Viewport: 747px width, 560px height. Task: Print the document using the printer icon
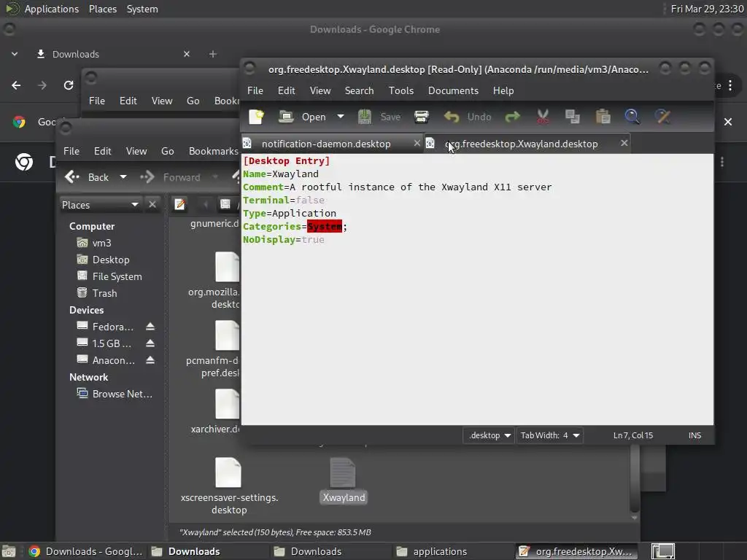point(422,117)
